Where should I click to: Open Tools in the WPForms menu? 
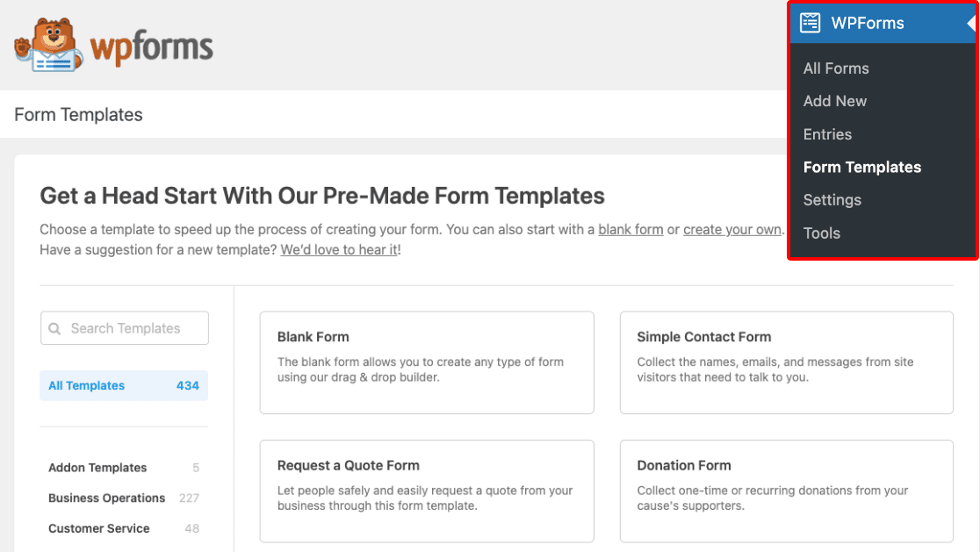click(821, 233)
